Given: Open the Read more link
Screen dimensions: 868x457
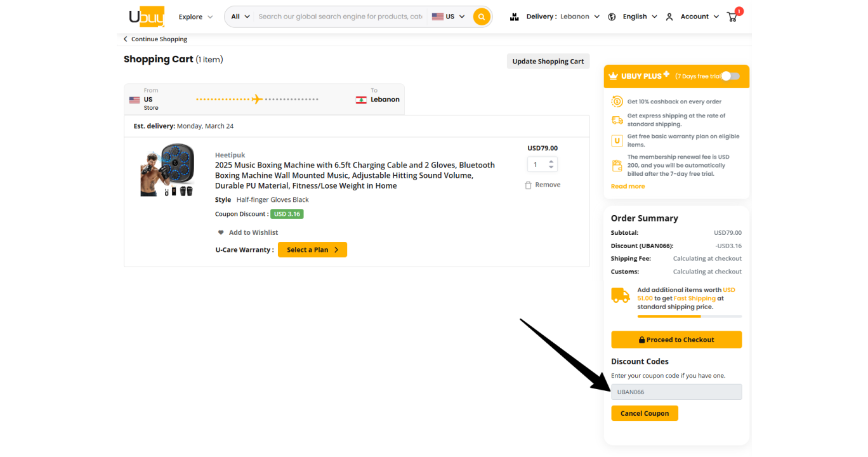Looking at the screenshot, I should click(628, 187).
